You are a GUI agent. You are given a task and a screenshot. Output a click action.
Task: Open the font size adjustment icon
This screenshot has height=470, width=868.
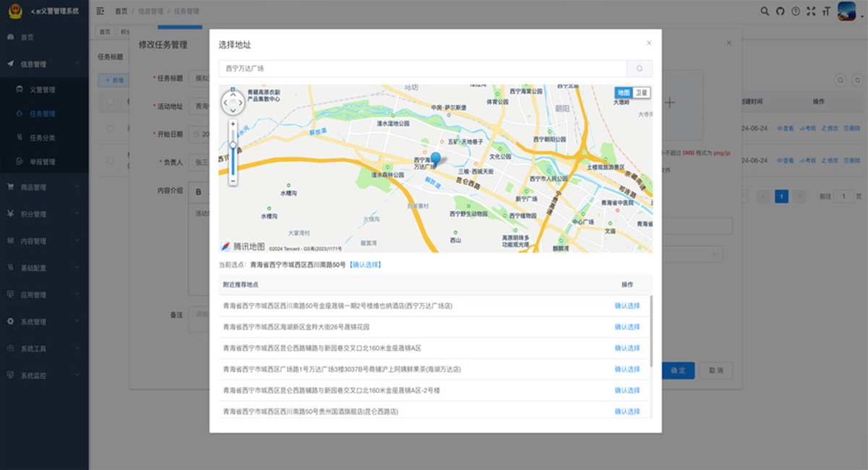[x=825, y=11]
